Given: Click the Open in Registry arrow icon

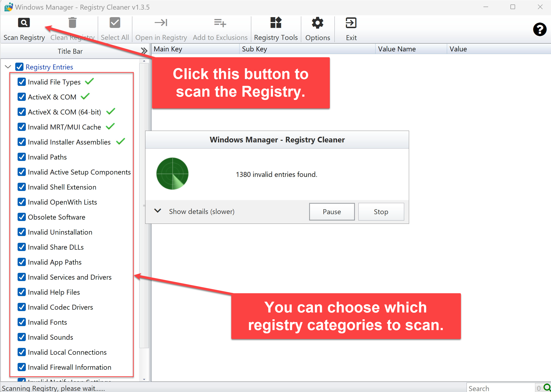Looking at the screenshot, I should (161, 23).
